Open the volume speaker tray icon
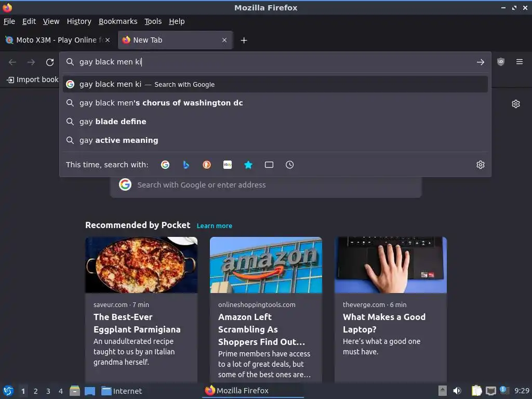 coord(457,391)
